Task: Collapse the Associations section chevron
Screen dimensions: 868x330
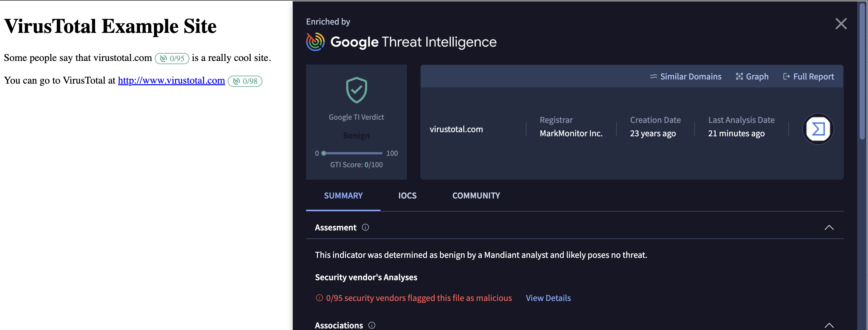Action: (x=829, y=325)
